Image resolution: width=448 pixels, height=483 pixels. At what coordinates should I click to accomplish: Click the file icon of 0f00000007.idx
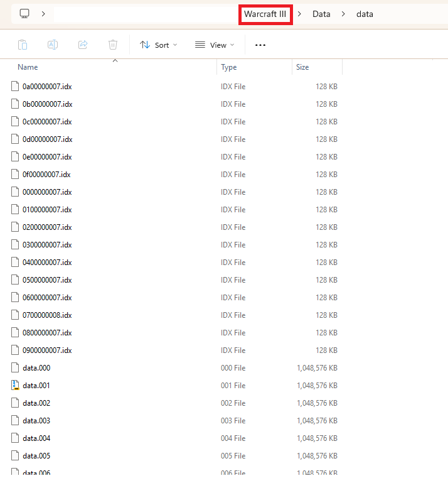point(15,174)
